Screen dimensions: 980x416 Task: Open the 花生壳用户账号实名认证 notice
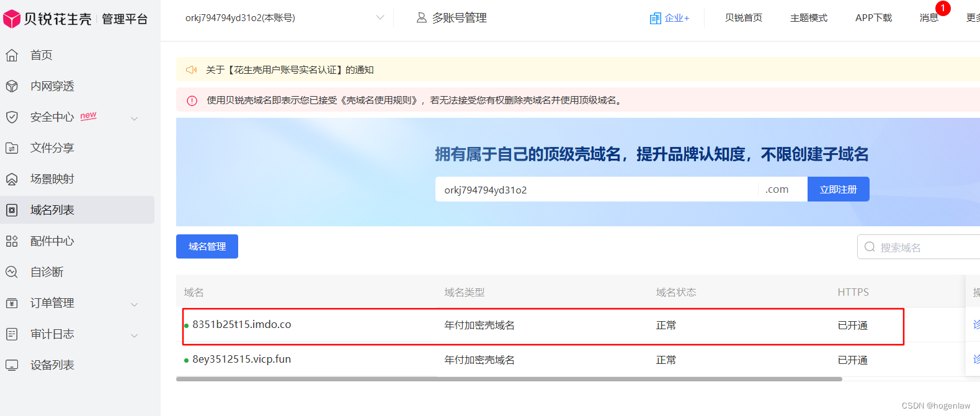point(290,70)
